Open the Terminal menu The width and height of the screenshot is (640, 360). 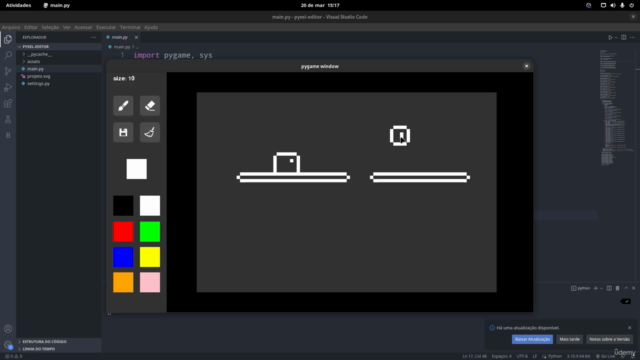(130, 27)
